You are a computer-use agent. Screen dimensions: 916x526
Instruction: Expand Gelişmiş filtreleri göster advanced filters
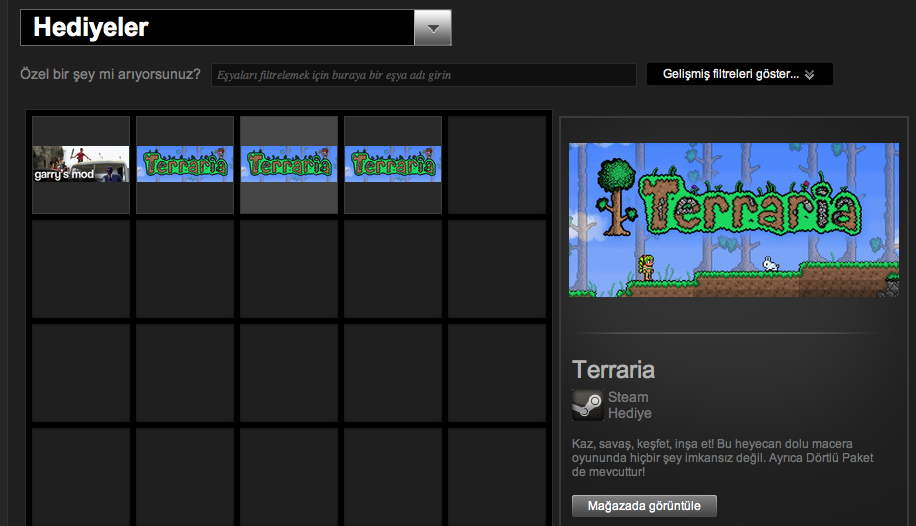[740, 74]
